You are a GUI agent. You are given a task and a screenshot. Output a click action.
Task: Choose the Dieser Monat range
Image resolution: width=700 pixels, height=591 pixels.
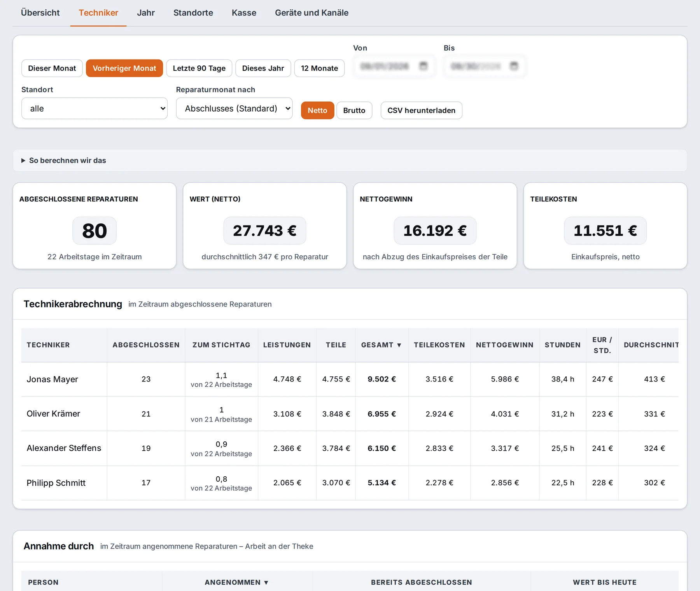coord(52,68)
